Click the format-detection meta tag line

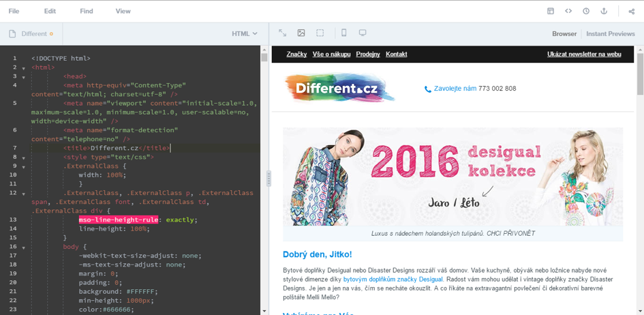click(105, 134)
